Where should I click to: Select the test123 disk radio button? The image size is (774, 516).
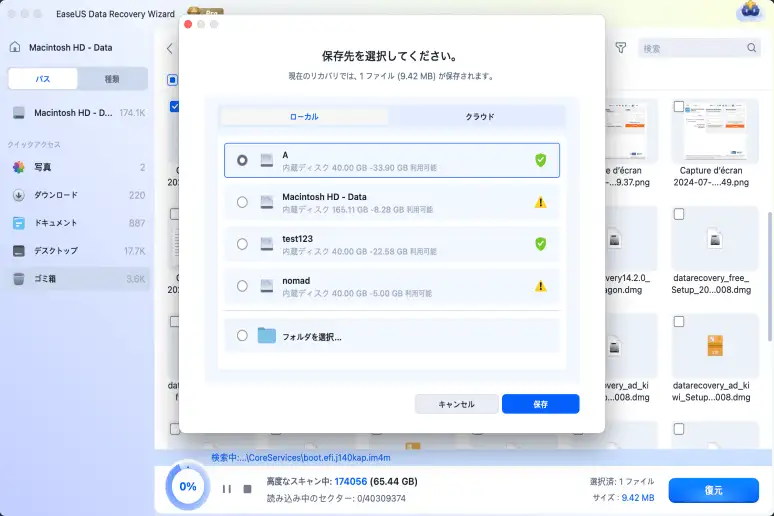click(242, 244)
